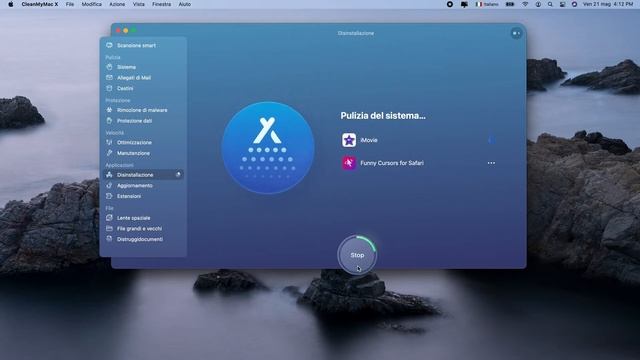The width and height of the screenshot is (640, 360).
Task: Click the Lente spaziale sidebar icon
Action: pos(109,218)
